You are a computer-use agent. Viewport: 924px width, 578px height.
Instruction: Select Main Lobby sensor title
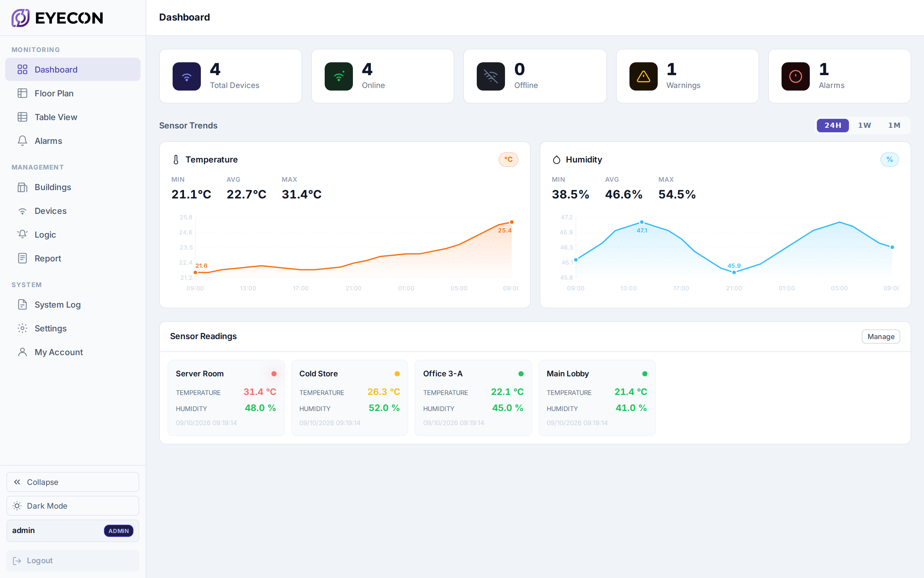(x=567, y=373)
